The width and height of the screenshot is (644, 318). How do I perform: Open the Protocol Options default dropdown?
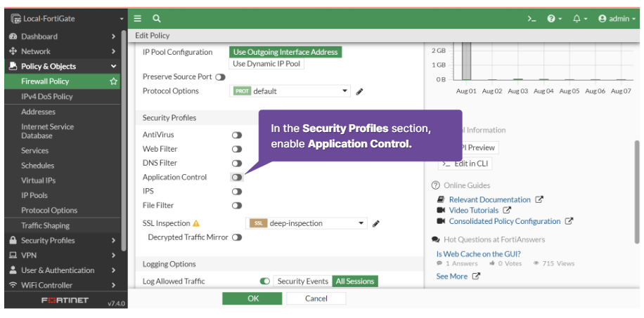coord(290,91)
